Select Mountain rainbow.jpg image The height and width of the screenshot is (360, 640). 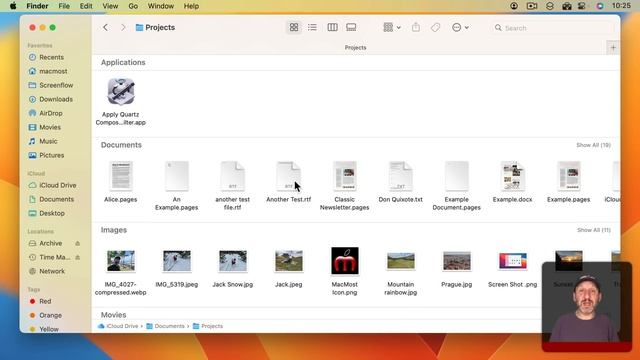point(400,261)
